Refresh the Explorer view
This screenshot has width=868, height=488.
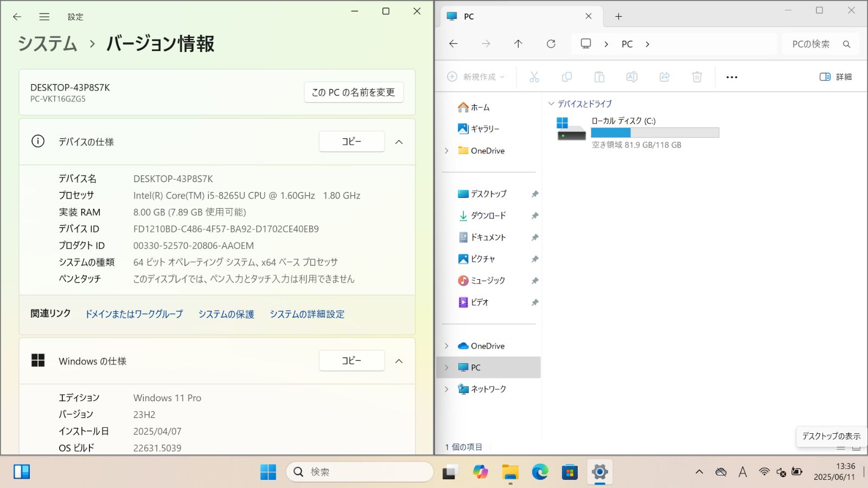pyautogui.click(x=551, y=44)
